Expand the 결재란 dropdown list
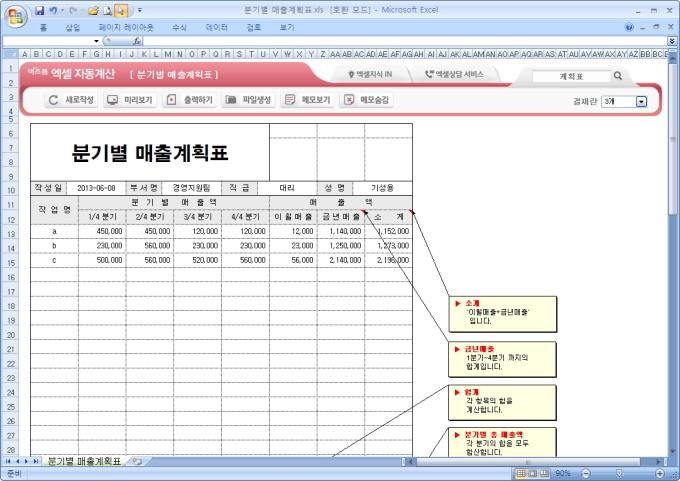Viewport: 680px width, 481px height. click(641, 102)
